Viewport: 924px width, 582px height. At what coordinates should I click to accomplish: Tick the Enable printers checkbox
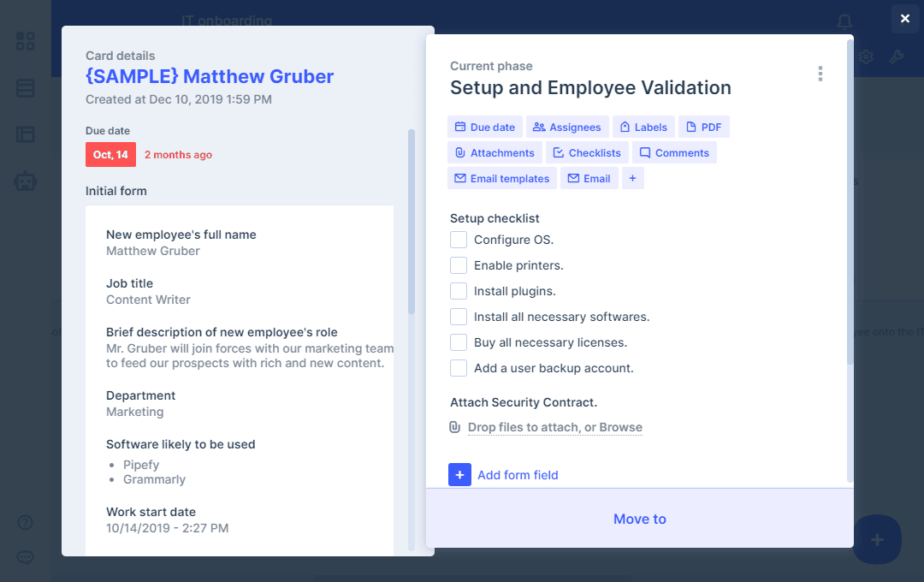coord(459,265)
